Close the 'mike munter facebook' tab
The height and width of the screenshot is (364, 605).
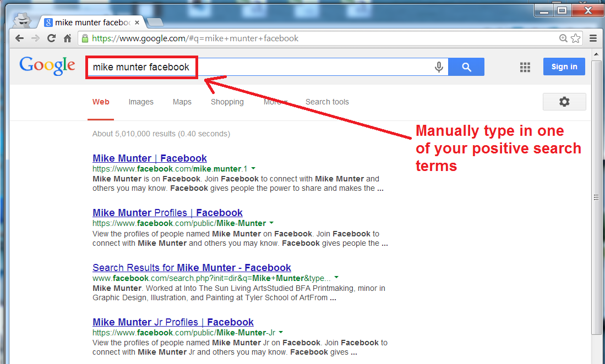[137, 23]
